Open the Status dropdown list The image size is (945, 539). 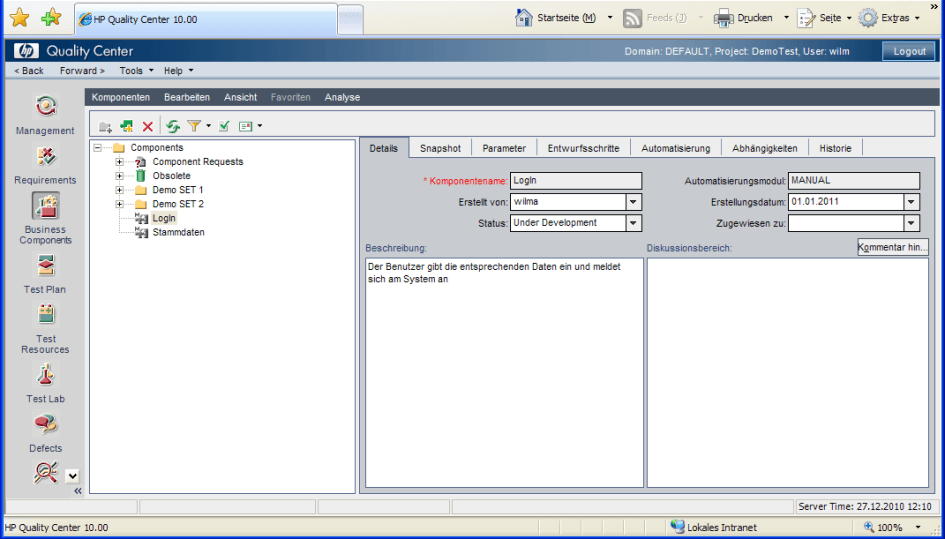pos(634,223)
